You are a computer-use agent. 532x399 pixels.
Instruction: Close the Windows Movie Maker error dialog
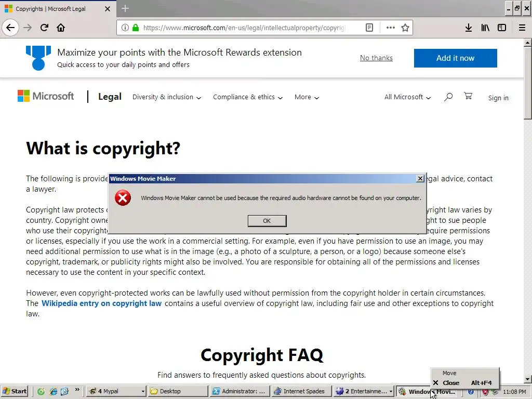pos(420,179)
